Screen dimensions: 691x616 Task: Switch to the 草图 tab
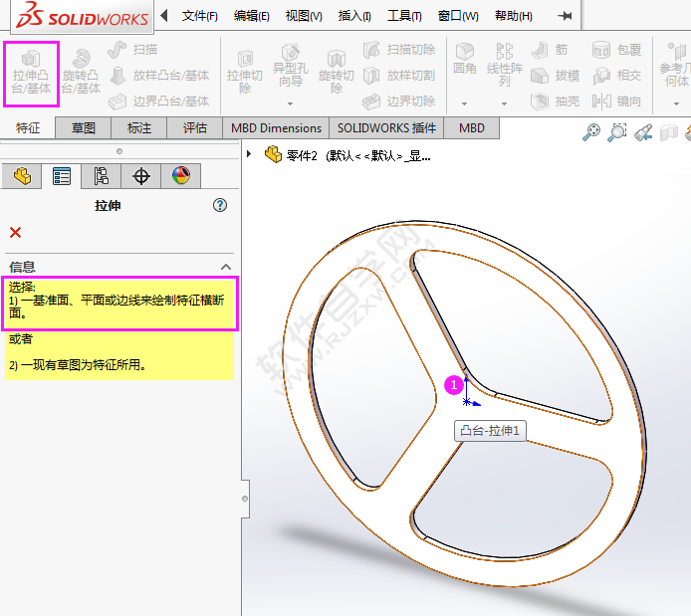84,128
